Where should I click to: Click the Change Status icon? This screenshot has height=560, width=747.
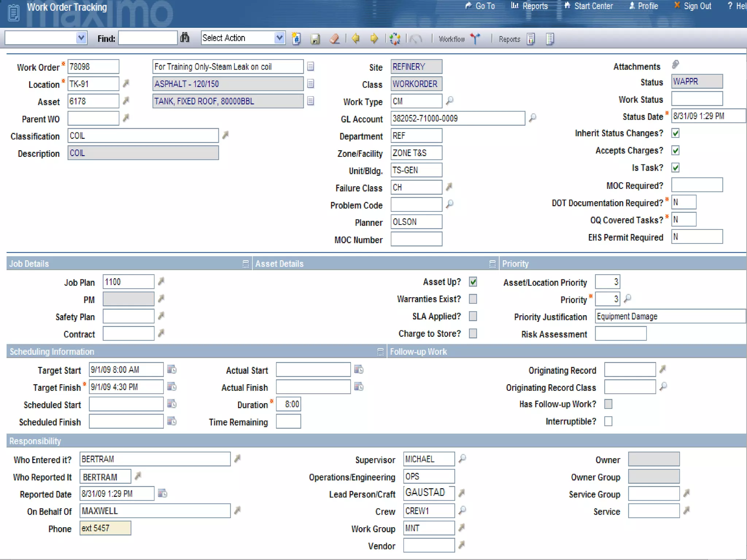click(x=395, y=39)
